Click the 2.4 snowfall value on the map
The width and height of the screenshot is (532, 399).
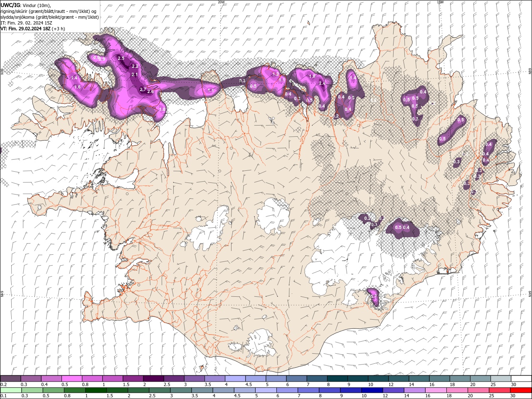coord(322,84)
